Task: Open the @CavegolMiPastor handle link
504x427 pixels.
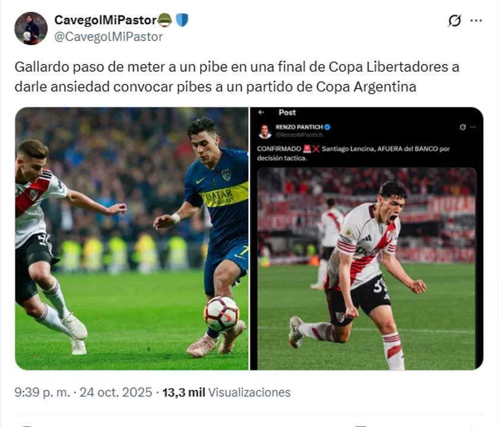Action: [109, 37]
